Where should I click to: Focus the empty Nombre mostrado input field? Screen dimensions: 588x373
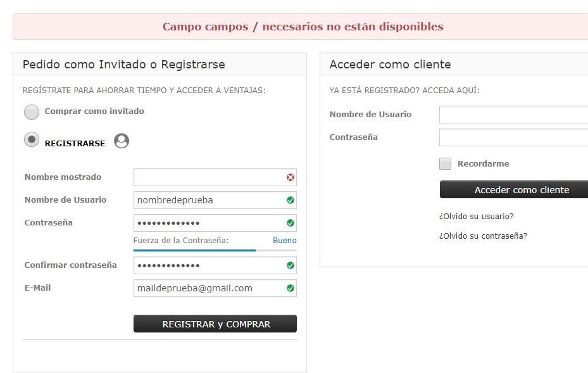tap(215, 177)
